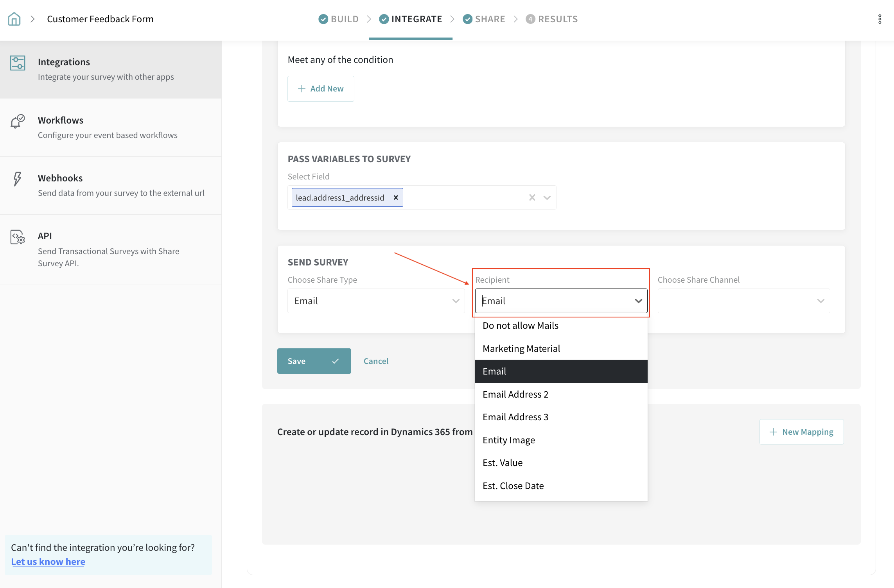Viewport: 894px width, 588px height.
Task: Click the Workflows bell icon
Action: [x=18, y=121]
